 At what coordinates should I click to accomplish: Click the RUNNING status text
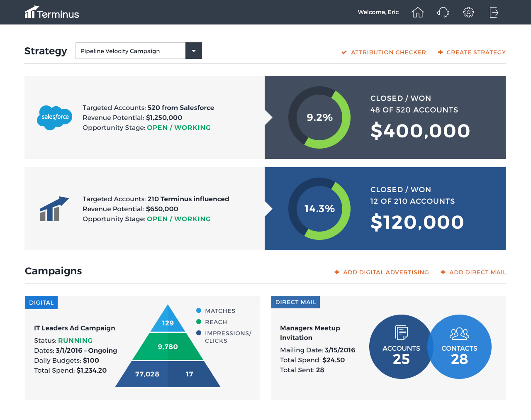[x=75, y=340]
